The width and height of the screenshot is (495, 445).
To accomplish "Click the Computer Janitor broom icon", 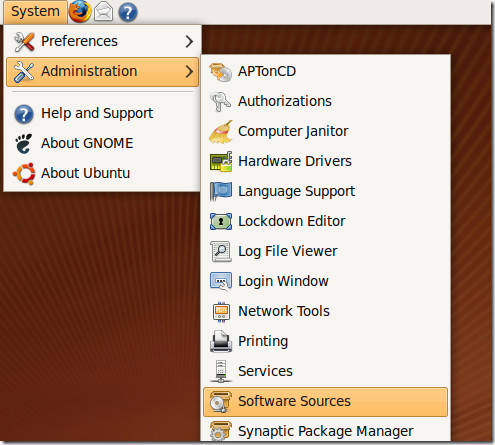I will pos(221,132).
